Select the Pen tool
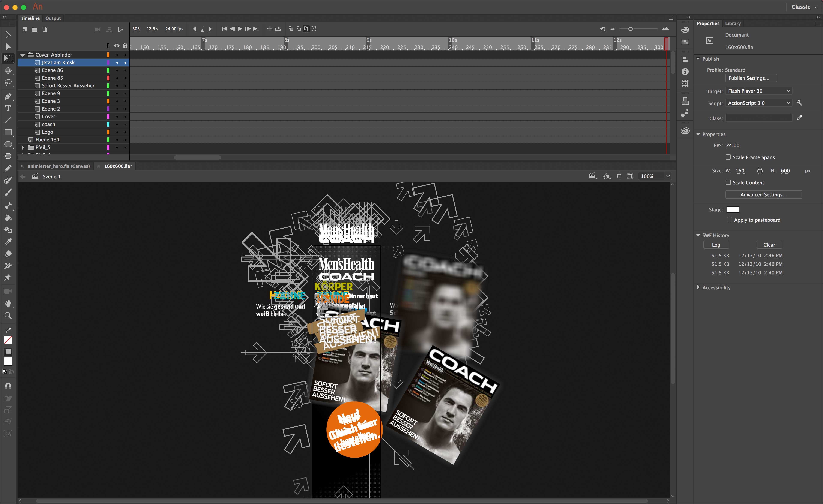 tap(8, 96)
